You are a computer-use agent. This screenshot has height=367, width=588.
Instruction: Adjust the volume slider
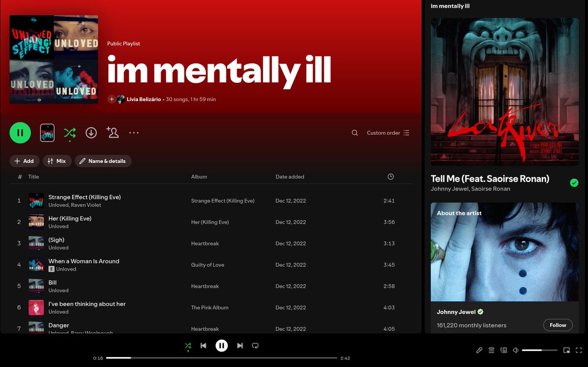539,350
